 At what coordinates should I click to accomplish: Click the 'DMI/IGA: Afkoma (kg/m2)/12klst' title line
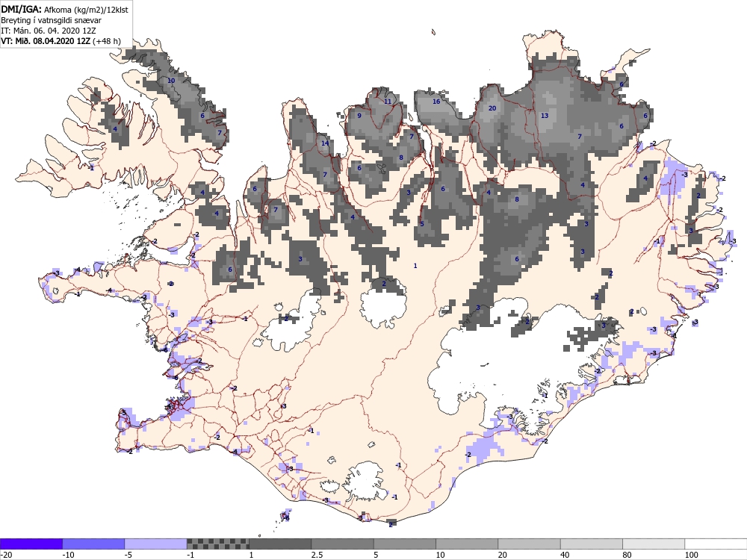(x=64, y=9)
